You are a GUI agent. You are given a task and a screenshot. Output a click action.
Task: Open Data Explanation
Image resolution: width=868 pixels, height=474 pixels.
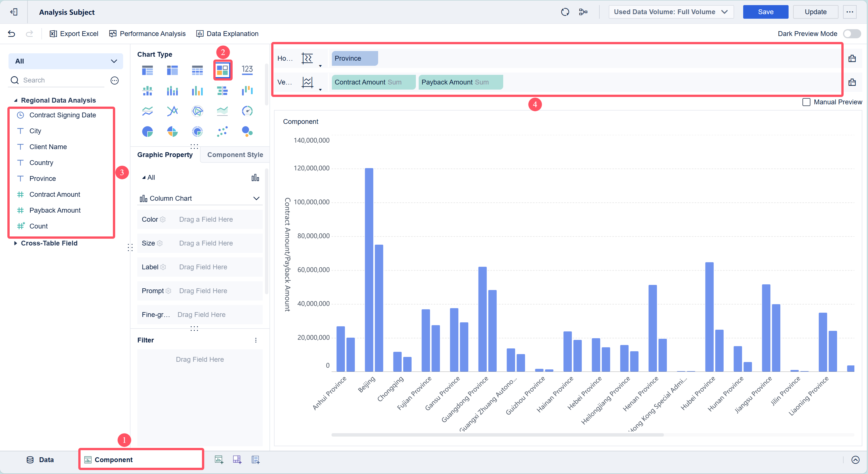(x=227, y=34)
